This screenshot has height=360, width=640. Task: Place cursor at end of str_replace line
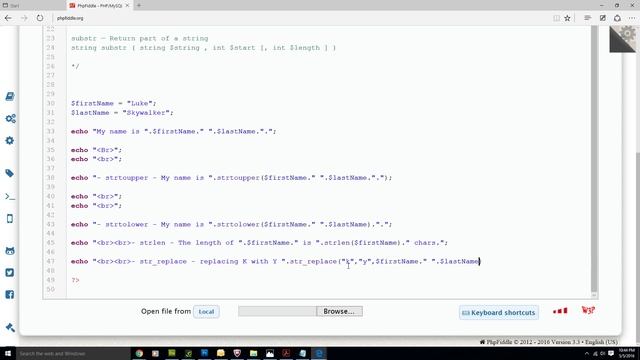click(x=480, y=261)
